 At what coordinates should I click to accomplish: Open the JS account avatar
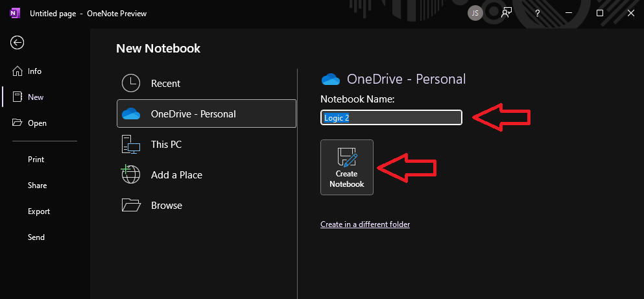tap(475, 13)
